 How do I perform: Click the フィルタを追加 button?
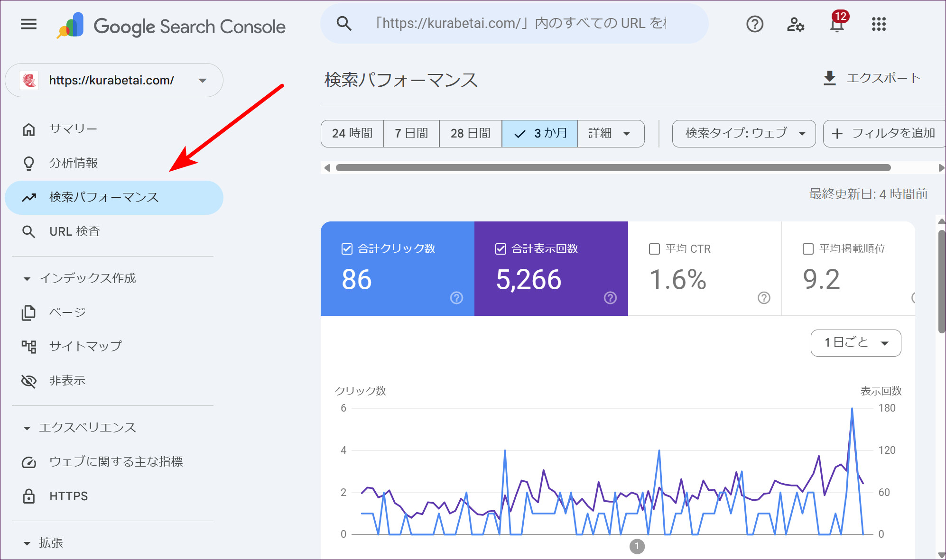884,134
